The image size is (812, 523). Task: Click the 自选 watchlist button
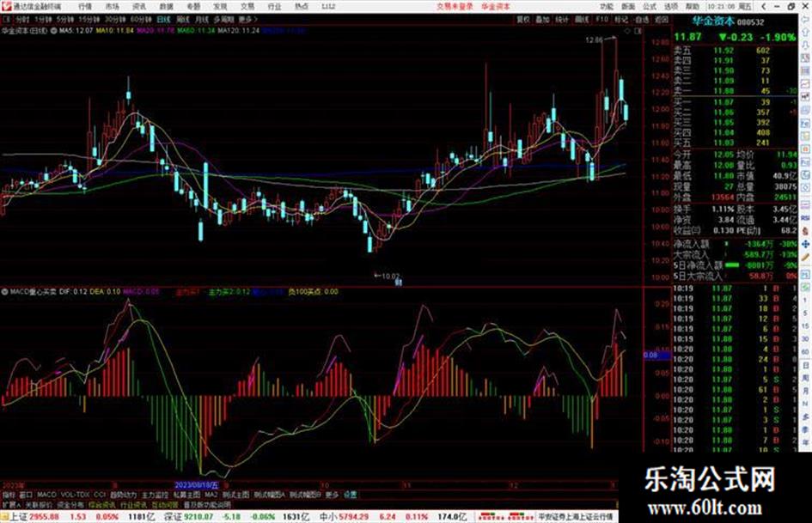pos(642,19)
